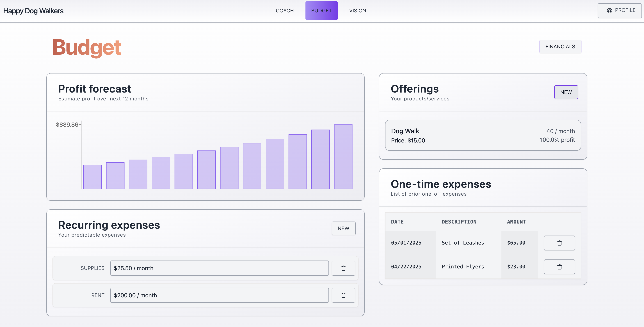
Task: Click the Happy Dog Walkers brand name
Action: [x=33, y=10]
